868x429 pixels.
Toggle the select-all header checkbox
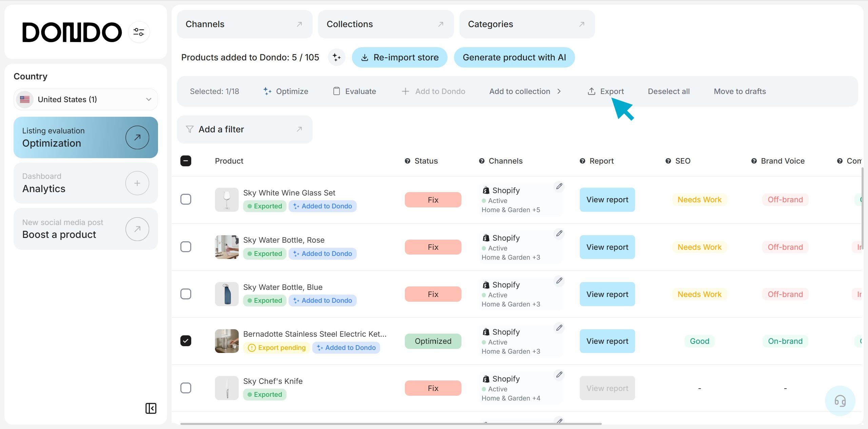click(x=186, y=161)
